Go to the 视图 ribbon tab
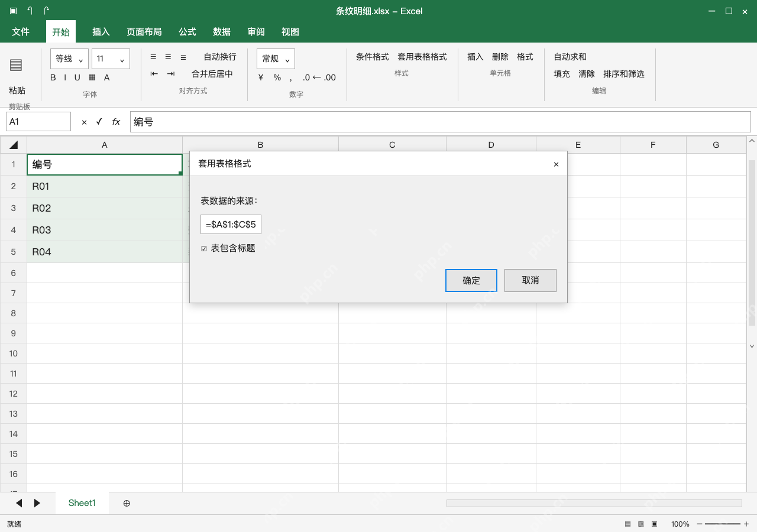Viewport: 757px width, 532px height. click(290, 32)
